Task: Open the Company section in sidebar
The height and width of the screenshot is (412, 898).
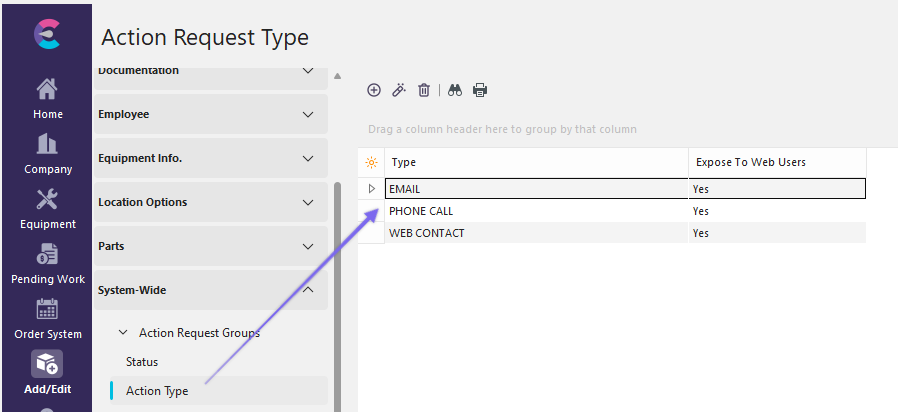Action: click(47, 154)
